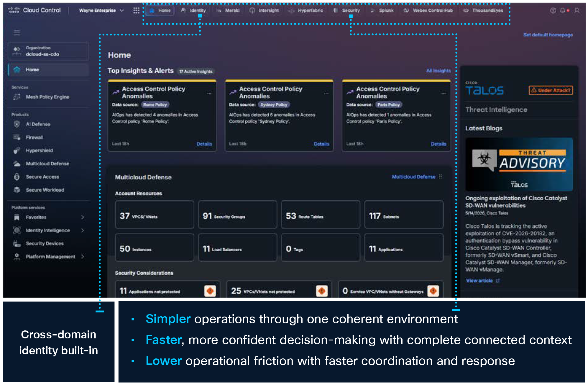The image size is (588, 385).
Task: Click the Hypershield sidebar icon
Action: (17, 150)
